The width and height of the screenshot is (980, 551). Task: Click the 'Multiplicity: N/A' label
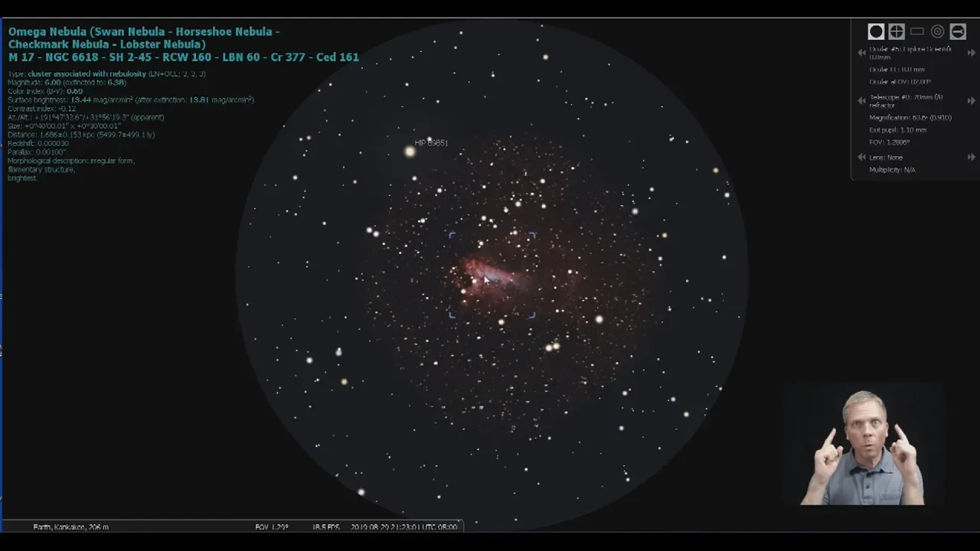pyautogui.click(x=892, y=169)
